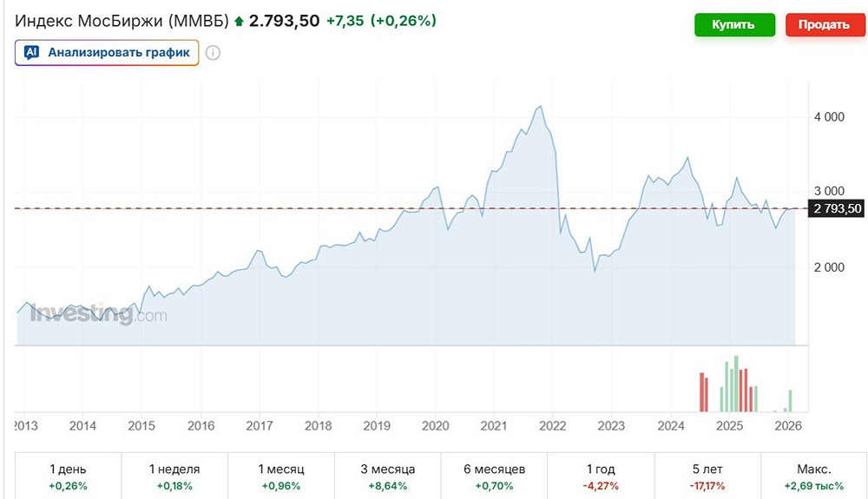Click the tallest green volume bar
Image resolution: width=868 pixels, height=499 pixels.
pos(736,384)
